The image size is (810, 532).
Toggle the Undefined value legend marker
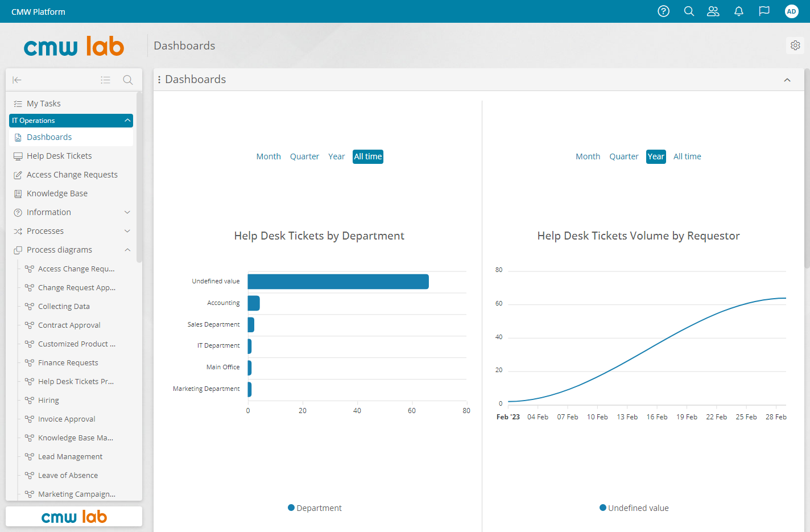[x=603, y=508]
